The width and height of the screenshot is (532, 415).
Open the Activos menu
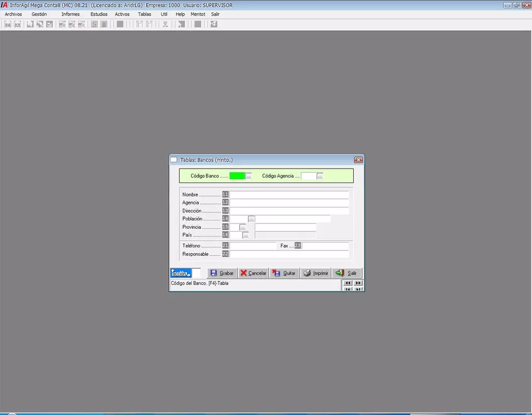click(122, 14)
